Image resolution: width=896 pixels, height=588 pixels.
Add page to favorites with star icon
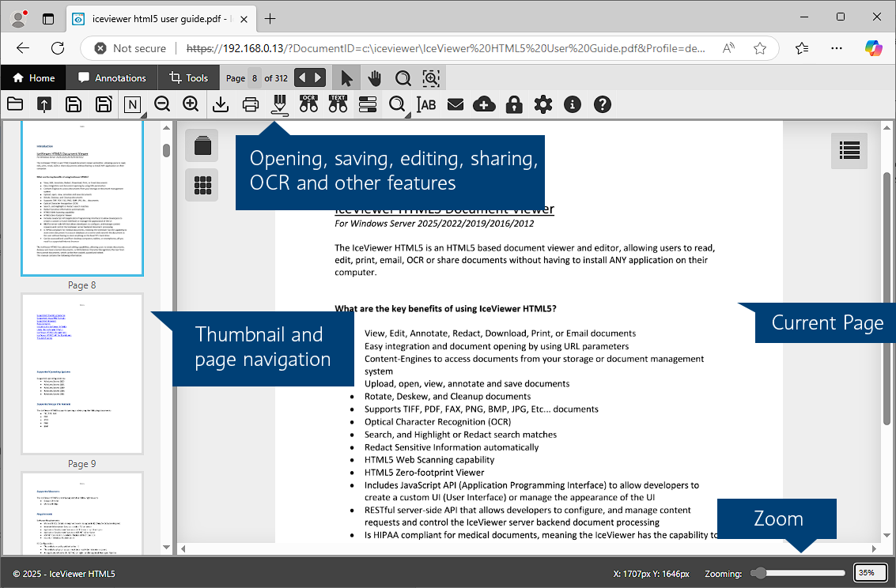(x=759, y=48)
